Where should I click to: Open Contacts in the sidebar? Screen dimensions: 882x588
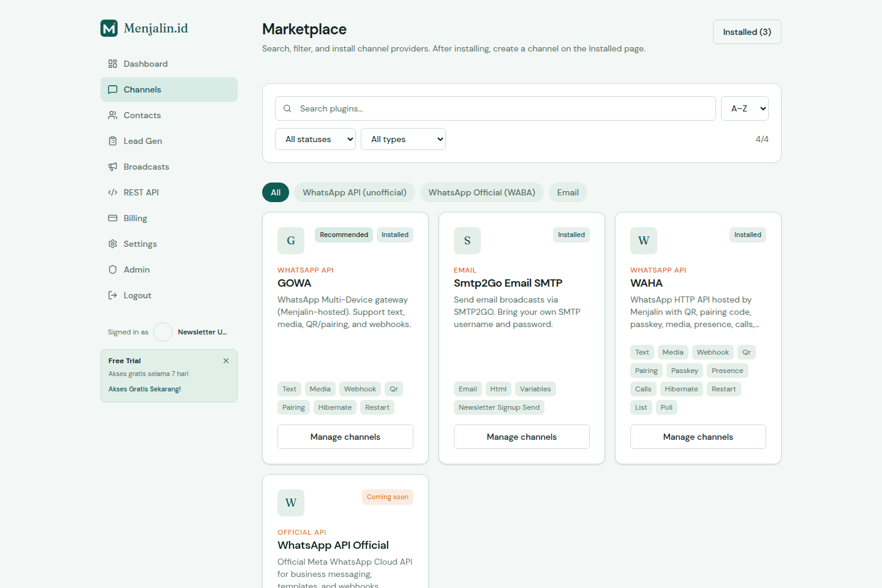point(169,115)
